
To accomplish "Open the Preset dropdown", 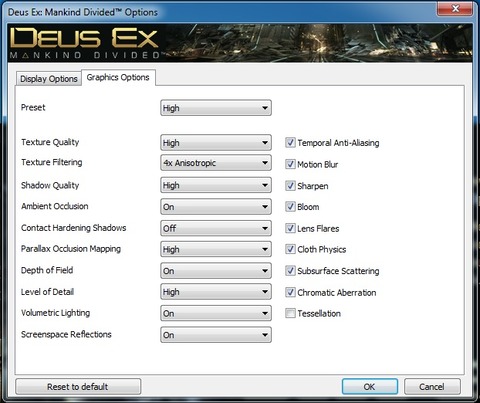I will coord(216,108).
